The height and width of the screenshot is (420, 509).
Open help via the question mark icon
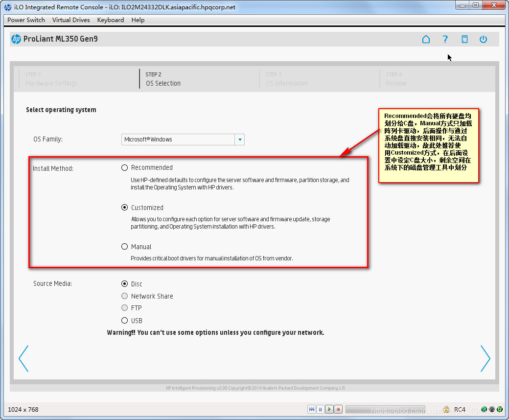coord(445,39)
